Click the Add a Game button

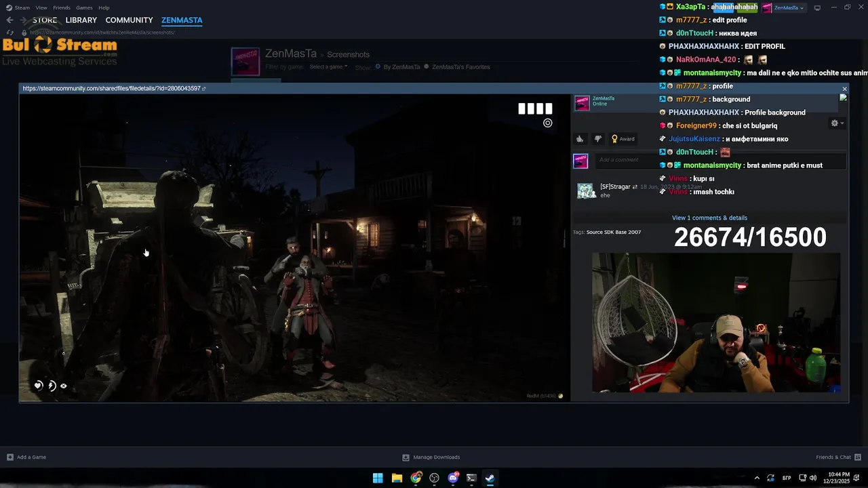pyautogui.click(x=26, y=457)
